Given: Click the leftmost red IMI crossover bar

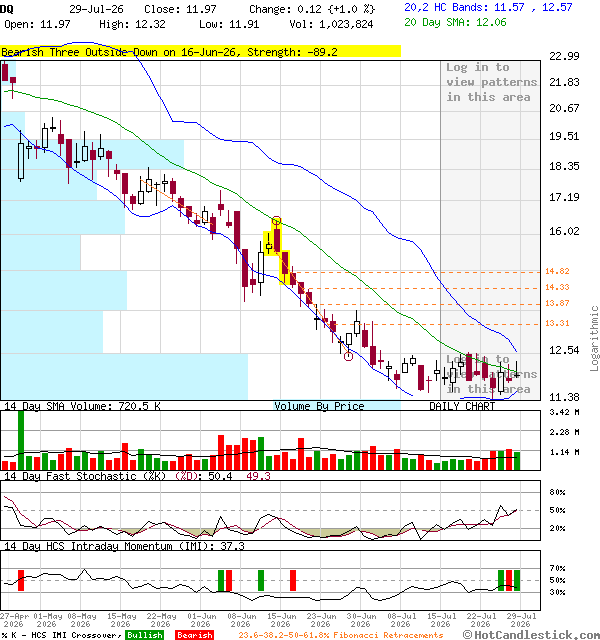Looking at the screenshot, I should point(21,580).
